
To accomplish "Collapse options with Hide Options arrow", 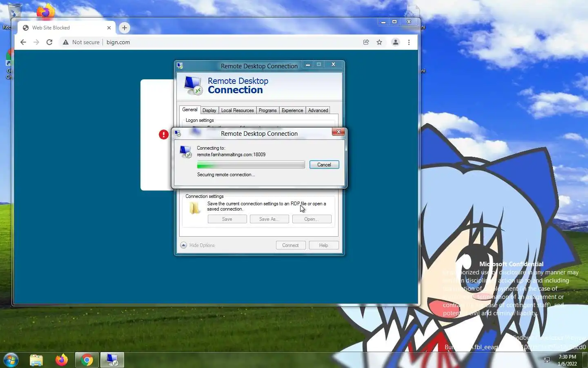I will (183, 245).
